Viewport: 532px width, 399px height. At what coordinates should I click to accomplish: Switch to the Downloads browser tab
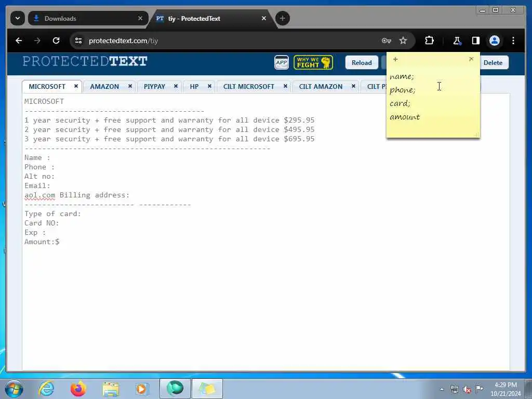point(88,18)
